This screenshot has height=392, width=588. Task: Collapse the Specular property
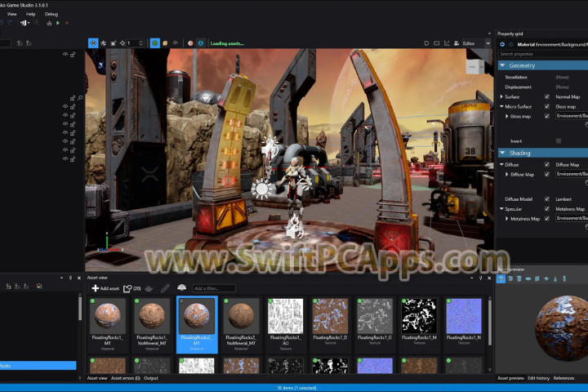[x=501, y=208]
